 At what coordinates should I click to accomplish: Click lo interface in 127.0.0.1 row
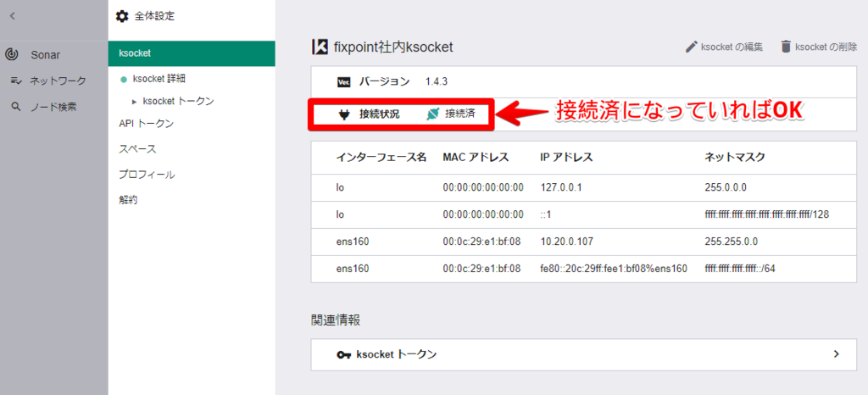coord(340,187)
